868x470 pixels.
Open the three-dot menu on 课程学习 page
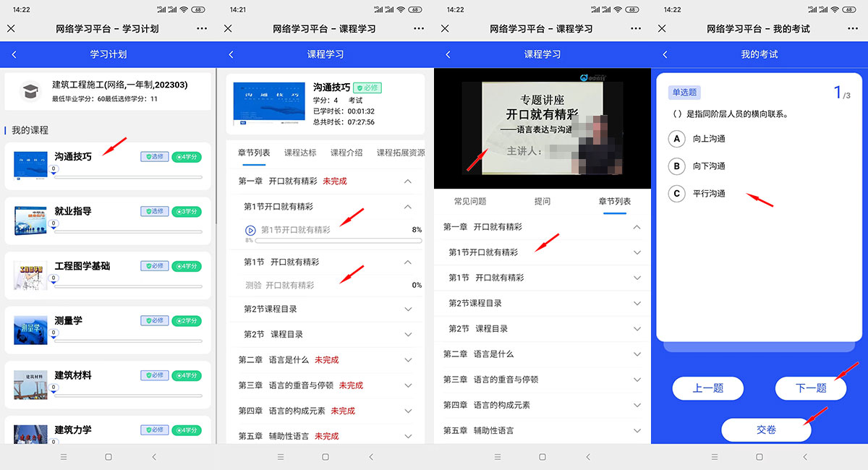418,27
